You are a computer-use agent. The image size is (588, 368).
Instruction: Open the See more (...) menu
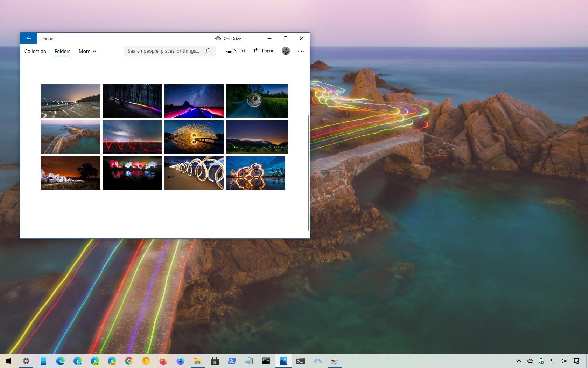point(301,51)
